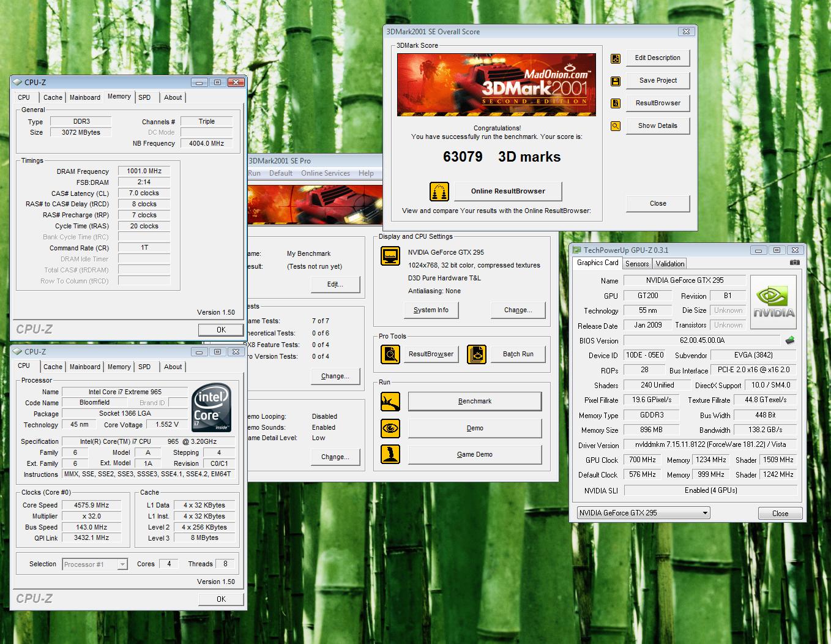Click the Core Voltage 1.552 V value

tap(166, 424)
